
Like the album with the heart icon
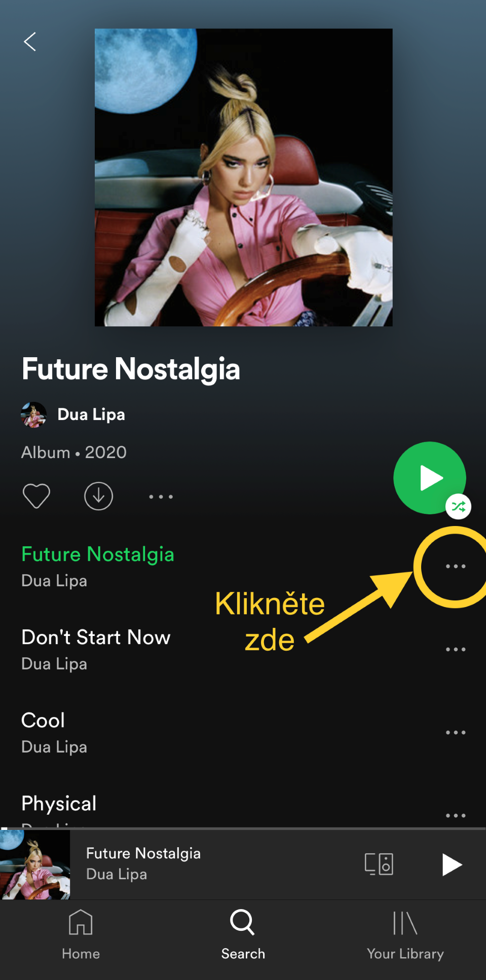click(36, 496)
